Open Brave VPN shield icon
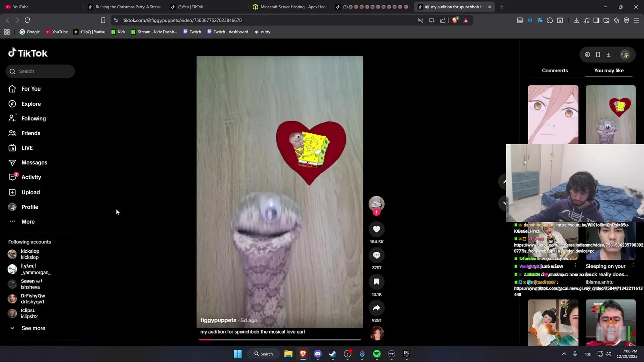644x362 pixels. [x=626, y=20]
